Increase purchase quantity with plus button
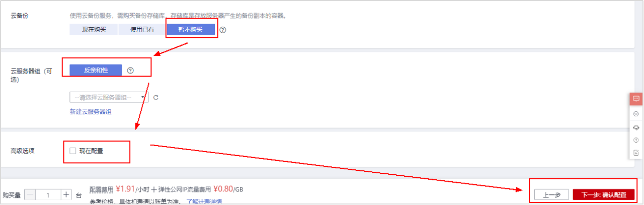The image size is (644, 205). click(x=66, y=195)
